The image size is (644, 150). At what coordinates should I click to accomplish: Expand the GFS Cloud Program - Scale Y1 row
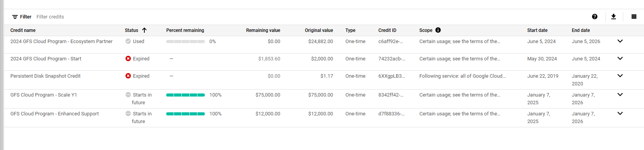point(620,95)
